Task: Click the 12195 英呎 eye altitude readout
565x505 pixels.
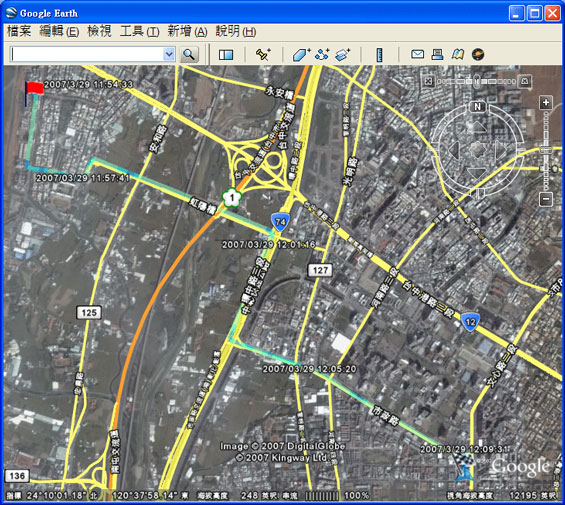Action: pyautogui.click(x=533, y=496)
